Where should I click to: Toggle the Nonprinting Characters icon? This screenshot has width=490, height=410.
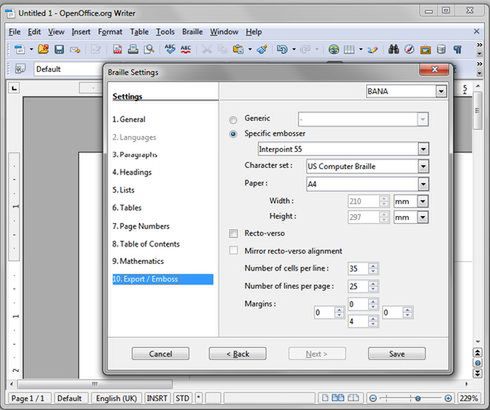(x=457, y=49)
